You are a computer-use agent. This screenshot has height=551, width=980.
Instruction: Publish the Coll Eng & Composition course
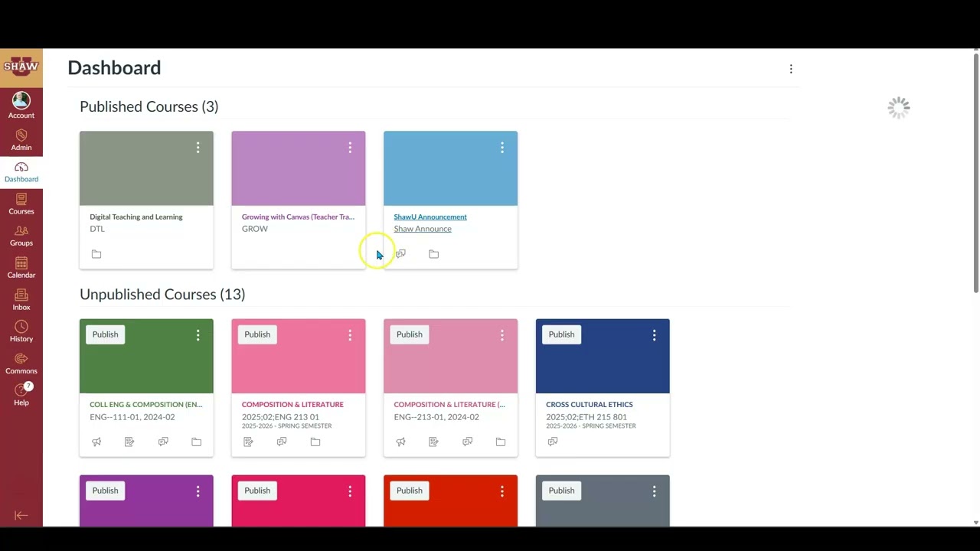[106, 334]
